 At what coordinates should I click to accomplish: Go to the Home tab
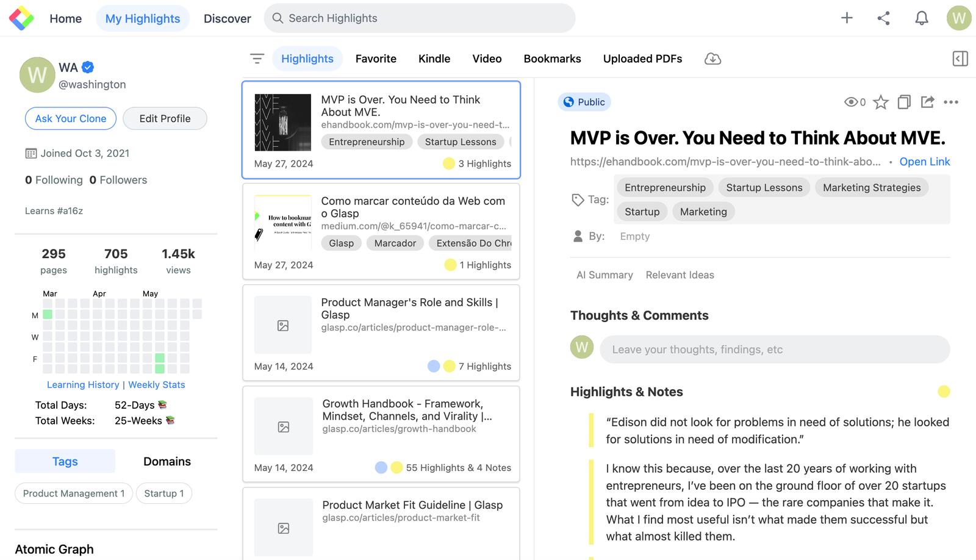66,18
